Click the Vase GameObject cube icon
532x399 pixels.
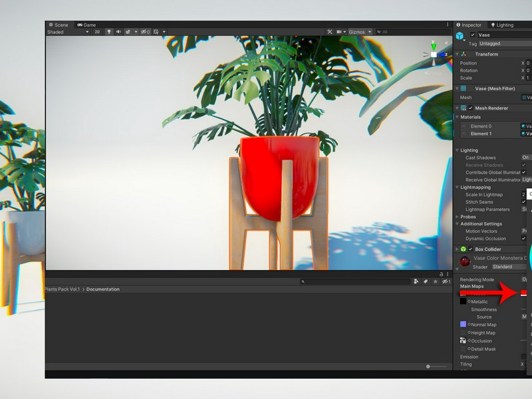coord(460,36)
